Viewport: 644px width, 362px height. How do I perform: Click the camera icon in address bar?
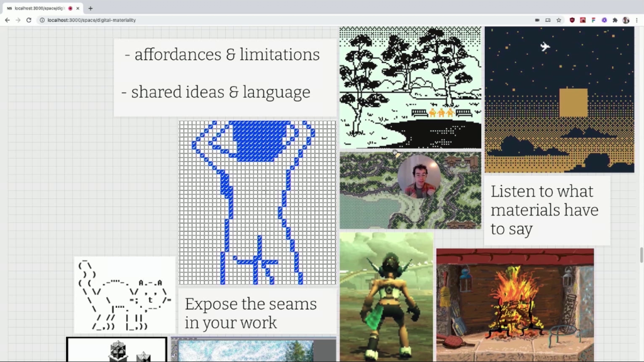point(537,20)
